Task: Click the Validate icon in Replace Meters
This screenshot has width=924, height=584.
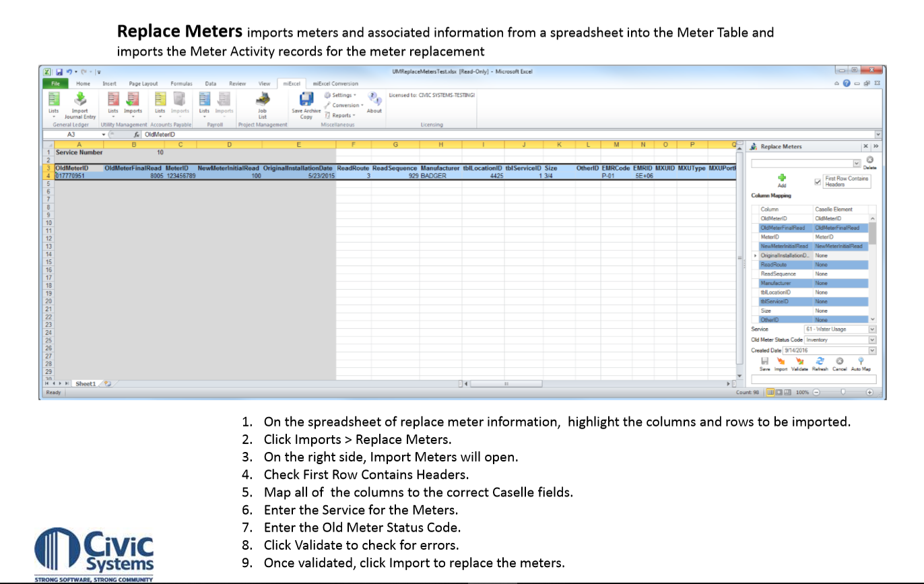Action: (799, 362)
